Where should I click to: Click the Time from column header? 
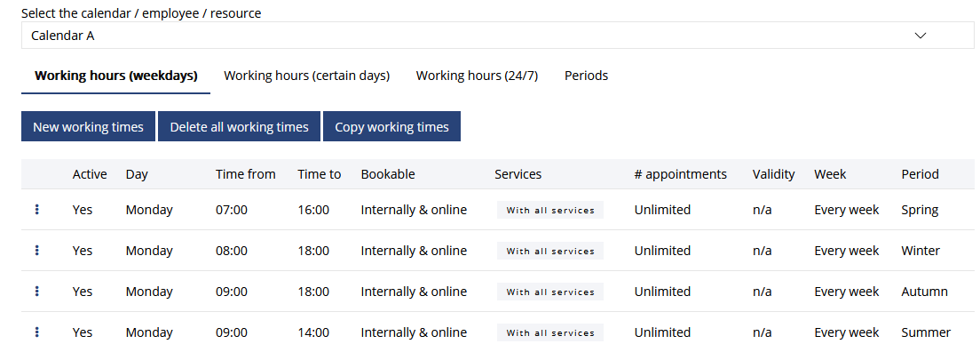click(x=246, y=174)
